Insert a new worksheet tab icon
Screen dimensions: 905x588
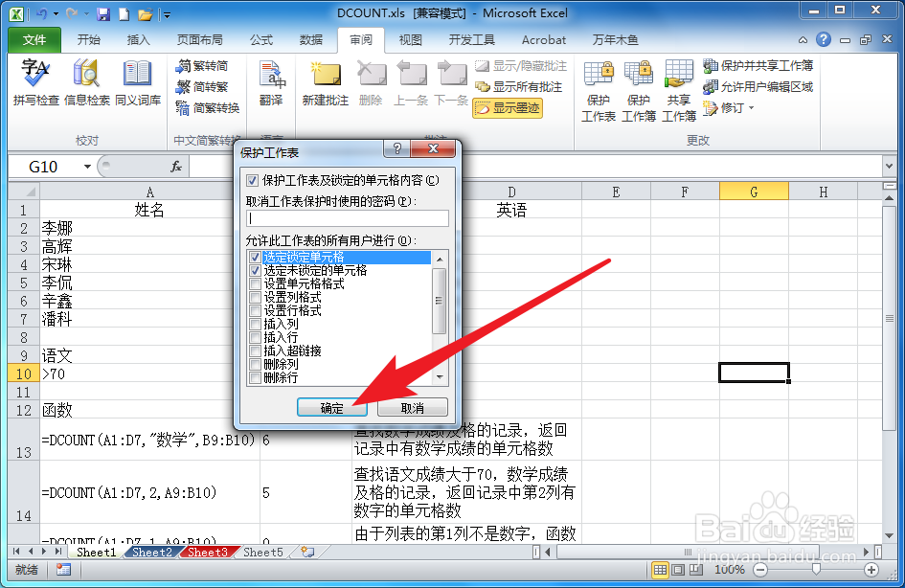point(307,553)
